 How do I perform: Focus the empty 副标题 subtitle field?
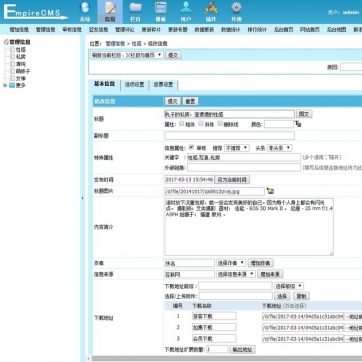point(230,135)
